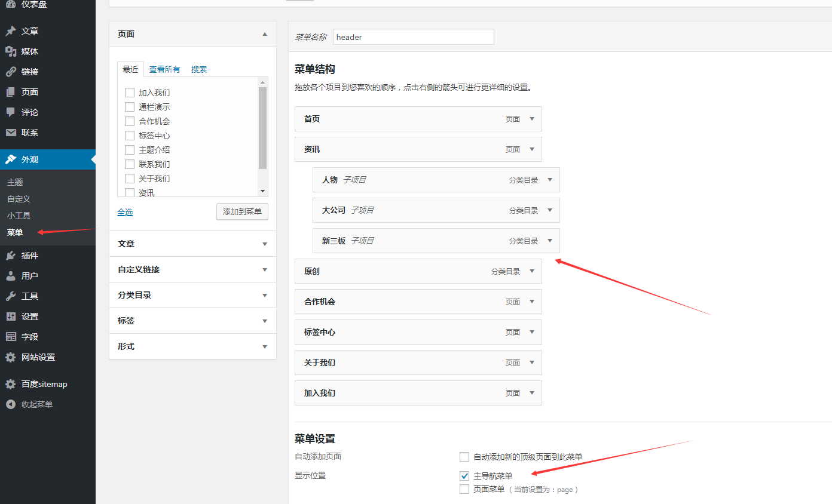Image resolution: width=832 pixels, height=504 pixels.
Task: Click the plug icon for 插件
Action: (11, 256)
